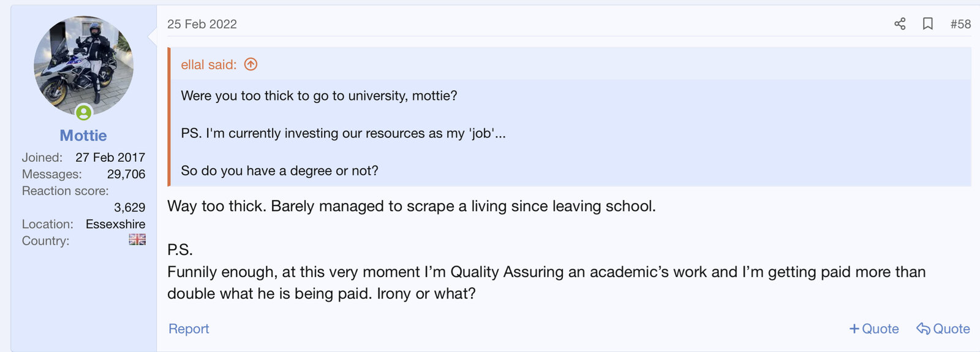Click the green online status badge

[x=84, y=112]
